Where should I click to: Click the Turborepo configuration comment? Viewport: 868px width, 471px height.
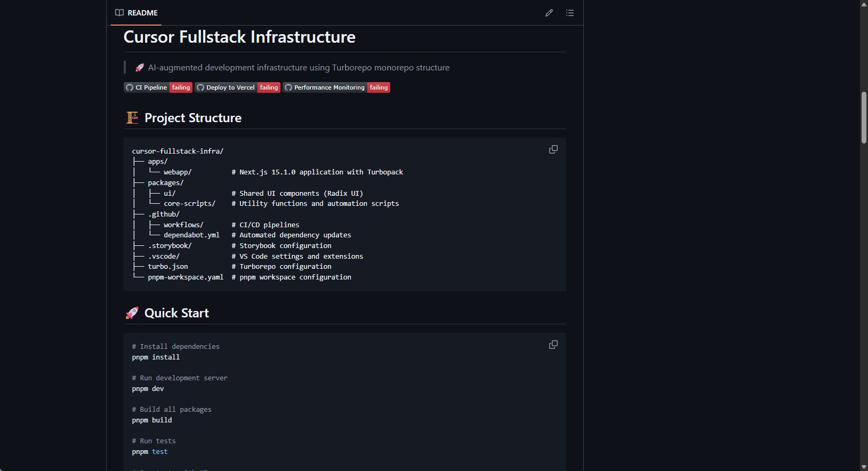(282, 267)
